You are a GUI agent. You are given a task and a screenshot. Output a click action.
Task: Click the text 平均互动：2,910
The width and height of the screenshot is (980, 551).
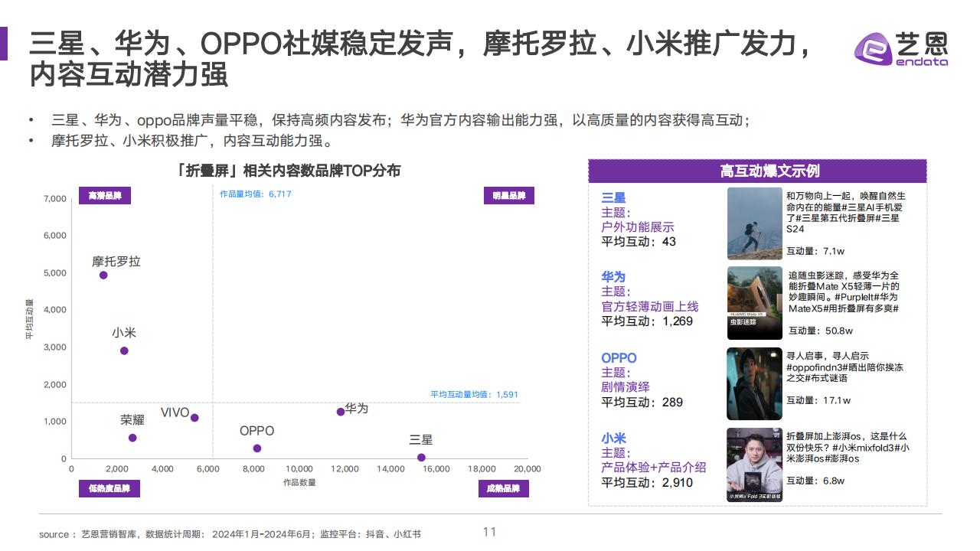[647, 482]
